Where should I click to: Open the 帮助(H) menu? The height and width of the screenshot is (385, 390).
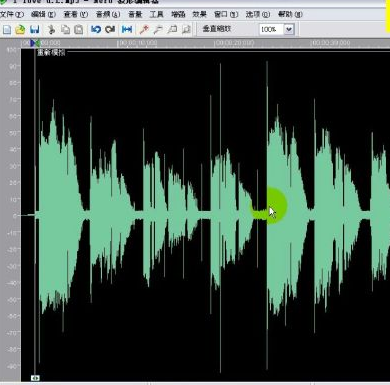(290, 14)
